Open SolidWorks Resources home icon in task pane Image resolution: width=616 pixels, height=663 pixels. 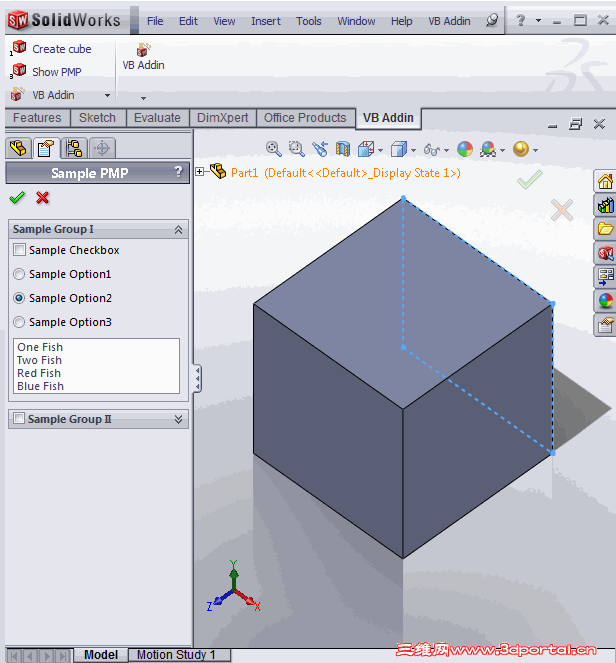[x=605, y=181]
